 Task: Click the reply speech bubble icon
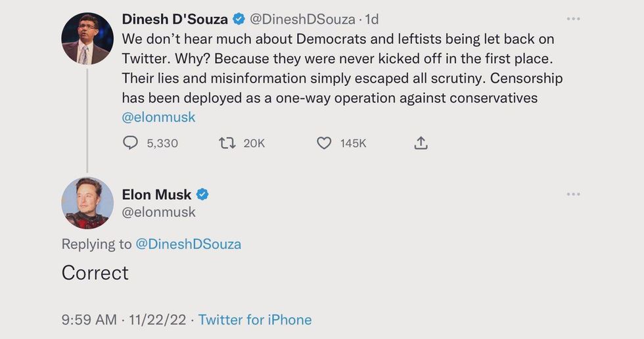pyautogui.click(x=131, y=143)
